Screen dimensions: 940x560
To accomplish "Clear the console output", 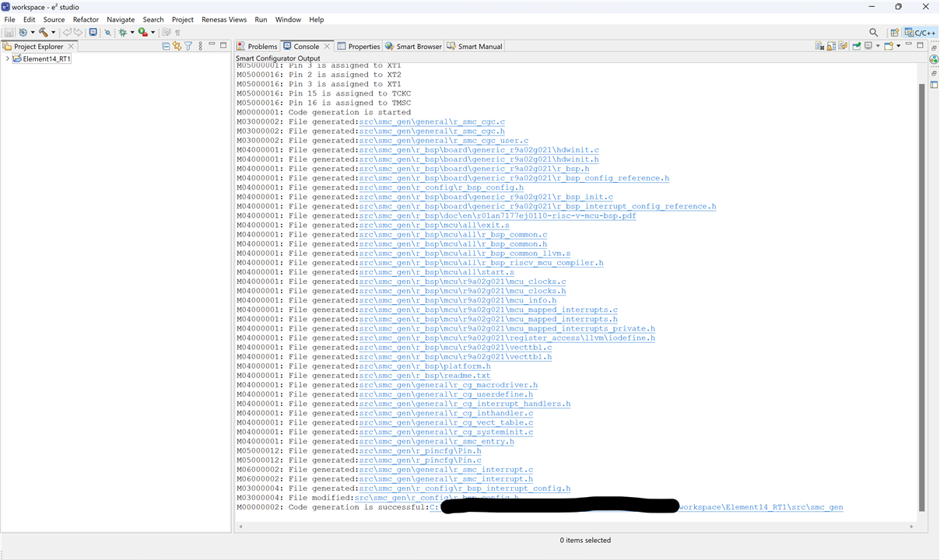I will click(819, 47).
